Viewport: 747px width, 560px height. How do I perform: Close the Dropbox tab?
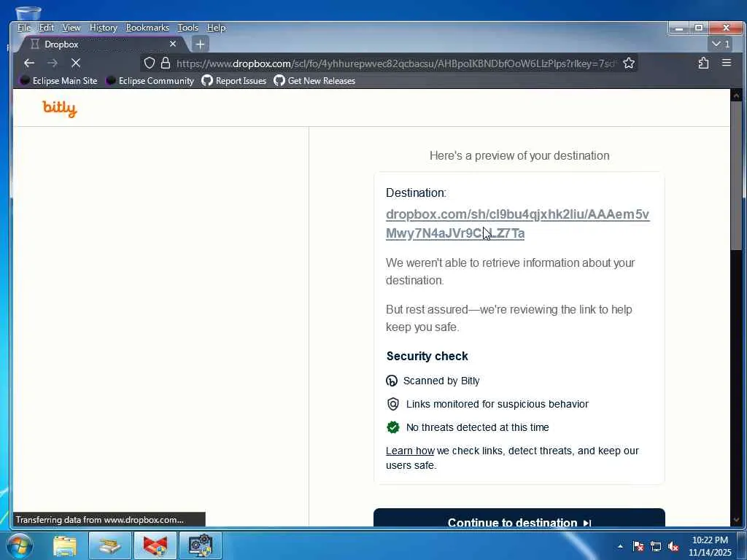(x=173, y=44)
